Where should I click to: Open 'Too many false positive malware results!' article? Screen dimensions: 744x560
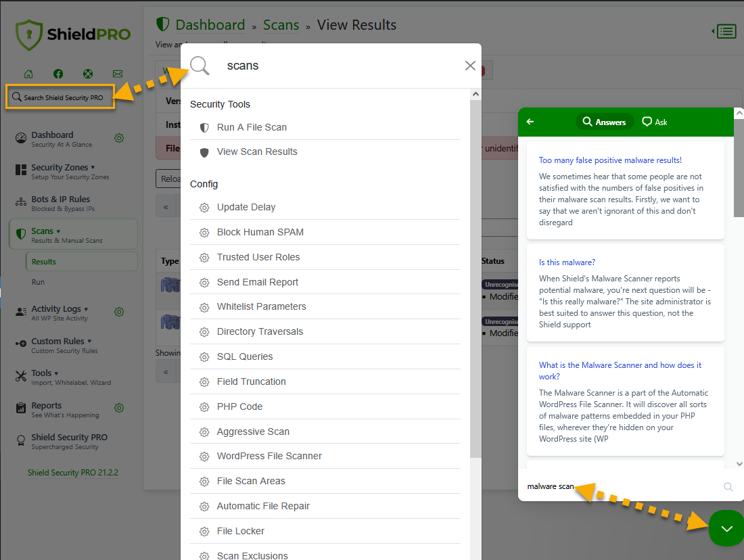610,160
